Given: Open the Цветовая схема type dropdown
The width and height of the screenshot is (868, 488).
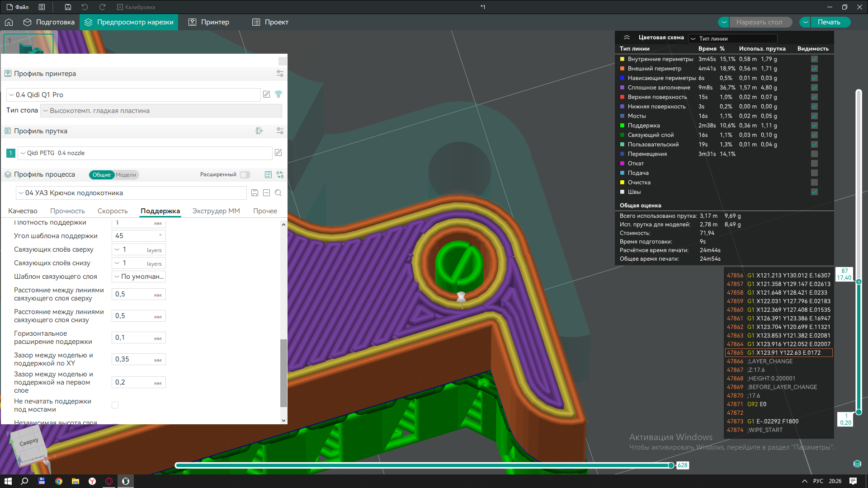Looking at the screenshot, I should pos(732,38).
